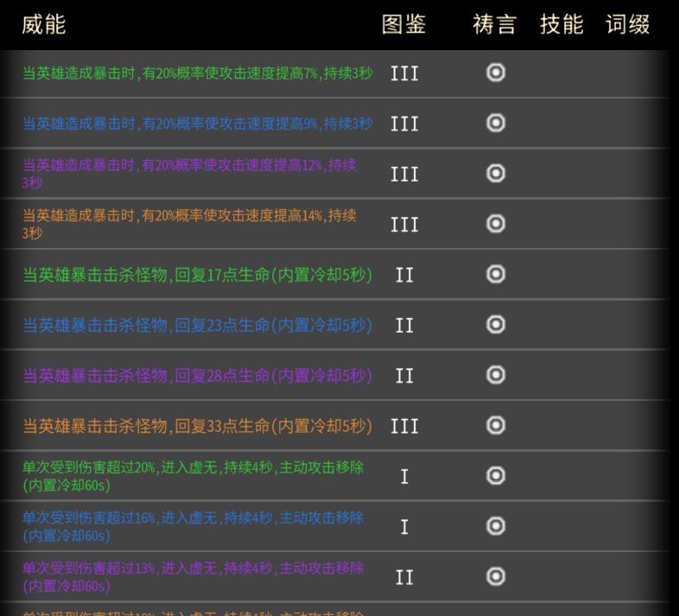Tap 图鉴 value II in 回复17点生命 row
This screenshot has height=616, width=679.
coord(404,275)
